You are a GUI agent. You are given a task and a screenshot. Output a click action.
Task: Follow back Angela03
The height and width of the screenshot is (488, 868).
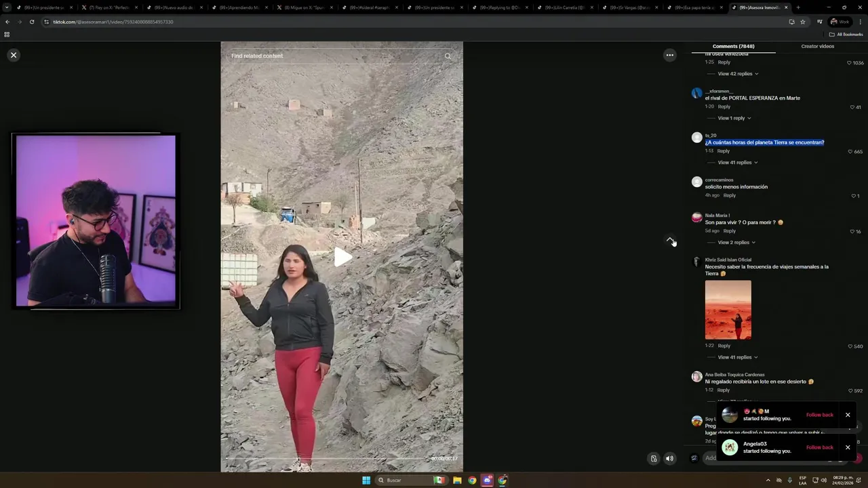(x=819, y=447)
